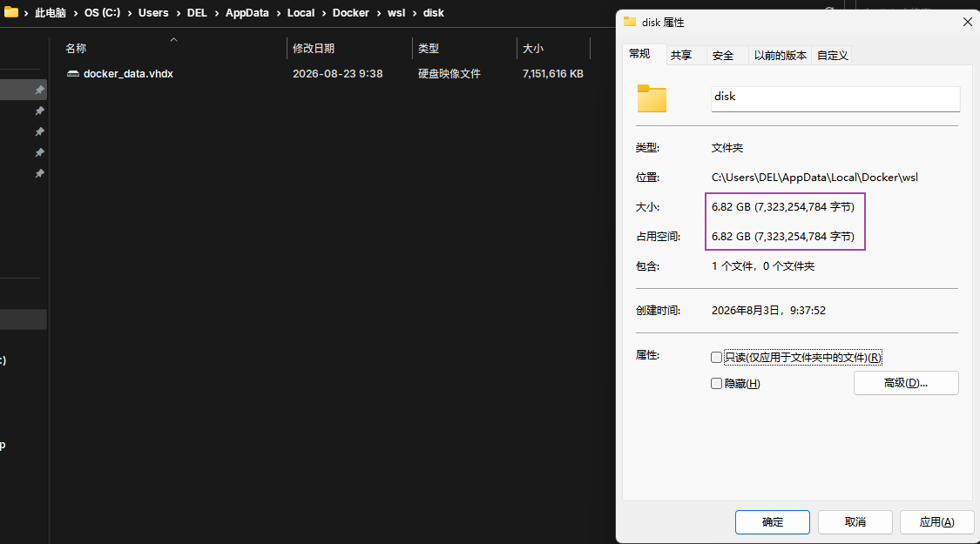
Task: Enable the 隐藏 hidden checkbox
Action: 716,384
